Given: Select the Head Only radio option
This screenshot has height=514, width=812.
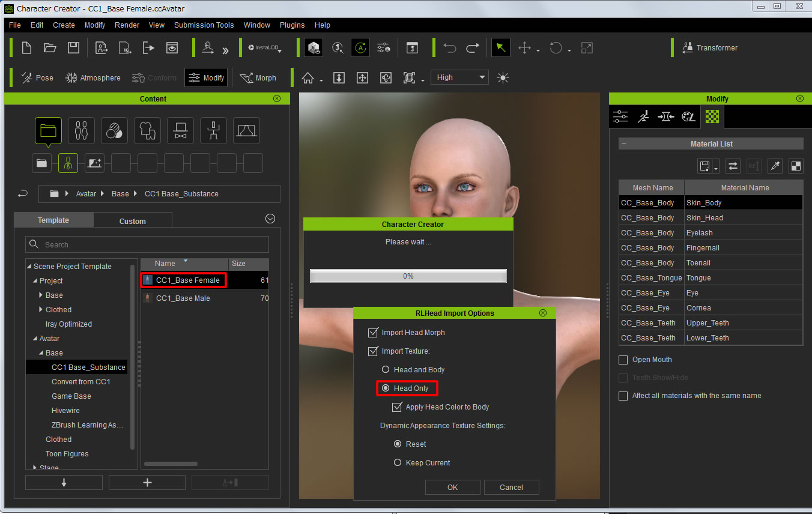Looking at the screenshot, I should 386,389.
